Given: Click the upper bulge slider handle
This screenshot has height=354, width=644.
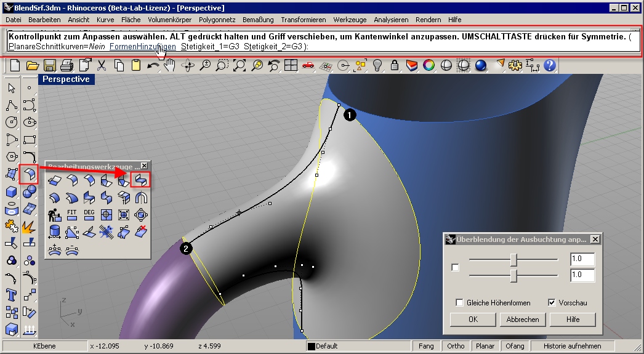Looking at the screenshot, I should (x=513, y=259).
